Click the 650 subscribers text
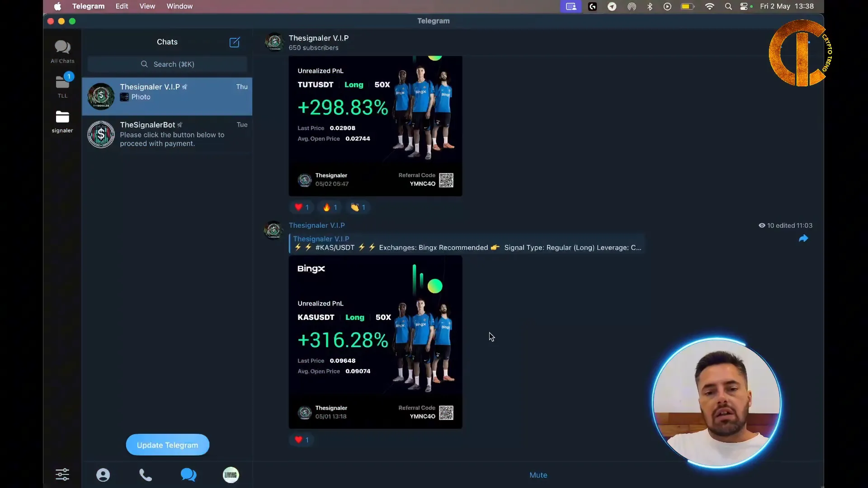This screenshot has height=488, width=868. pos(313,48)
